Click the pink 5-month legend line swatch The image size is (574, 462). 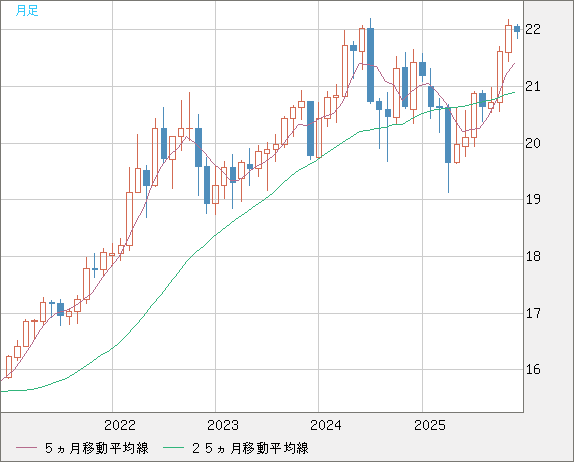pyautogui.click(x=26, y=448)
